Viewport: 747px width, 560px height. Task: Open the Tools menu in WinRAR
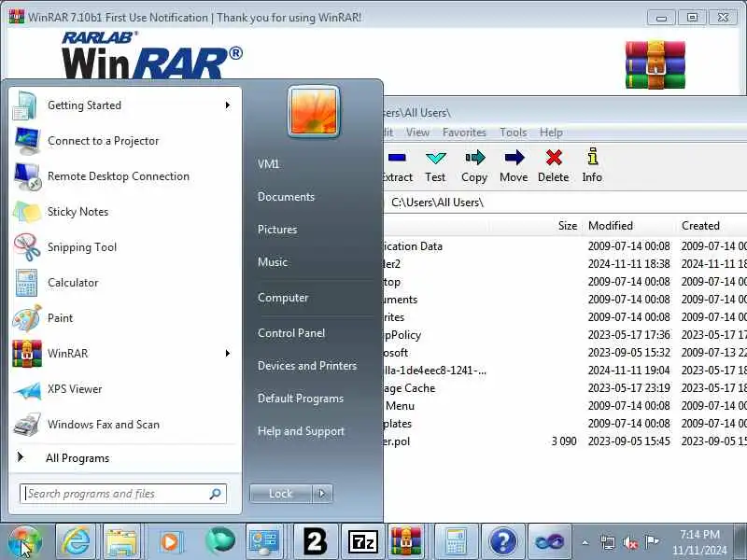pyautogui.click(x=513, y=133)
